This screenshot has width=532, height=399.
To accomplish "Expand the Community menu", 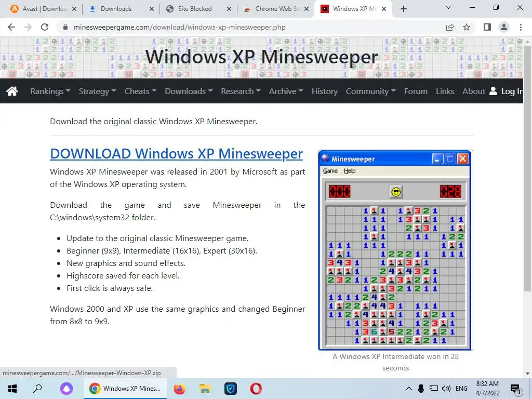I will [x=370, y=91].
